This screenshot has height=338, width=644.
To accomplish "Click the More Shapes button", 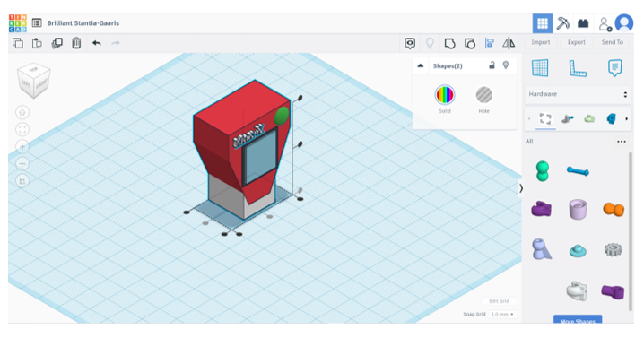I will pos(578,320).
